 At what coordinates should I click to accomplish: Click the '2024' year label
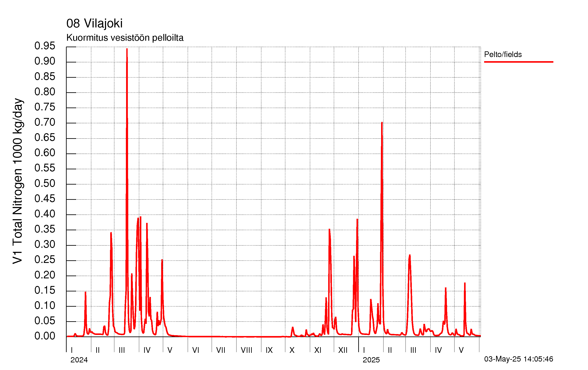pyautogui.click(x=79, y=360)
